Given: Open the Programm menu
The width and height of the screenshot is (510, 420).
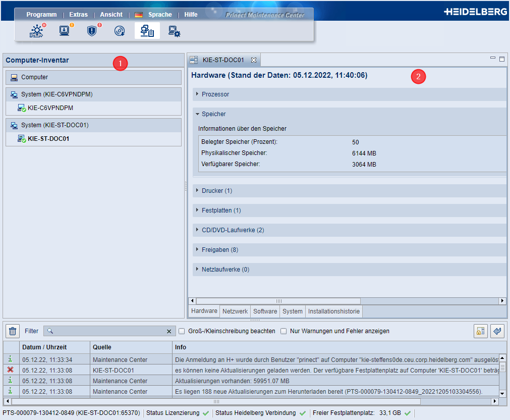Looking at the screenshot, I should click(42, 15).
